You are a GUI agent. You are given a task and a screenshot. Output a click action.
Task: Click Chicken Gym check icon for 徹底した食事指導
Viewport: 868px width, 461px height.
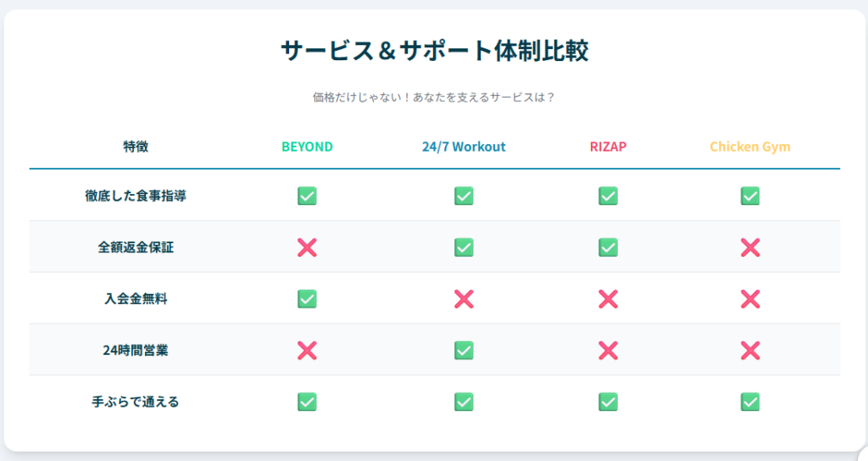[750, 196]
